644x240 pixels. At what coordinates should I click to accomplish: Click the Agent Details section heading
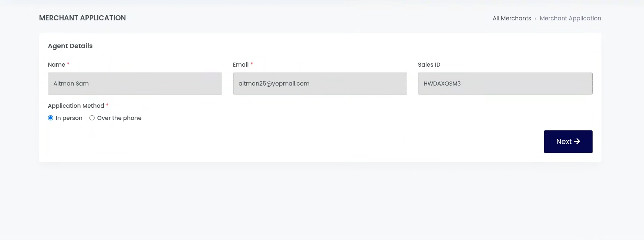[x=70, y=46]
